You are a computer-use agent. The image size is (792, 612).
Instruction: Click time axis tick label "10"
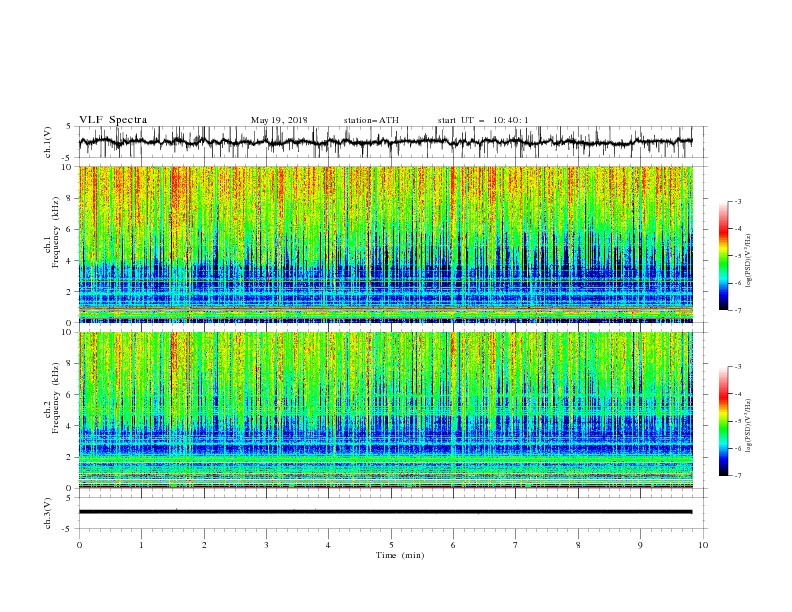pyautogui.click(x=703, y=545)
